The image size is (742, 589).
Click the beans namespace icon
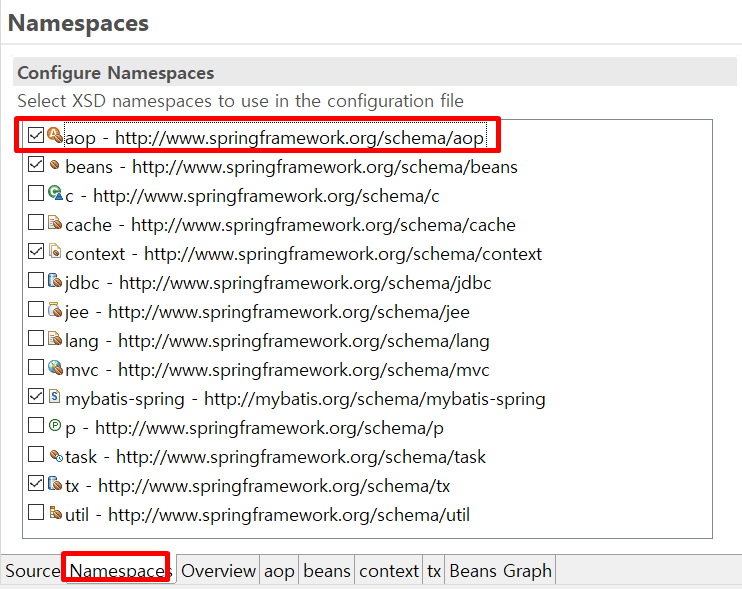(x=55, y=165)
